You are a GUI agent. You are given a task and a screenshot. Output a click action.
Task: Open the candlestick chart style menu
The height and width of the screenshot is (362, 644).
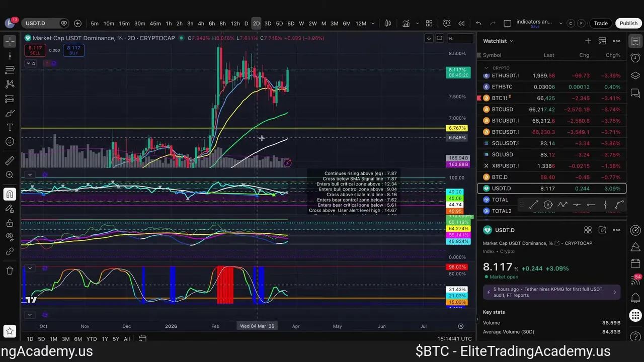(x=388, y=23)
